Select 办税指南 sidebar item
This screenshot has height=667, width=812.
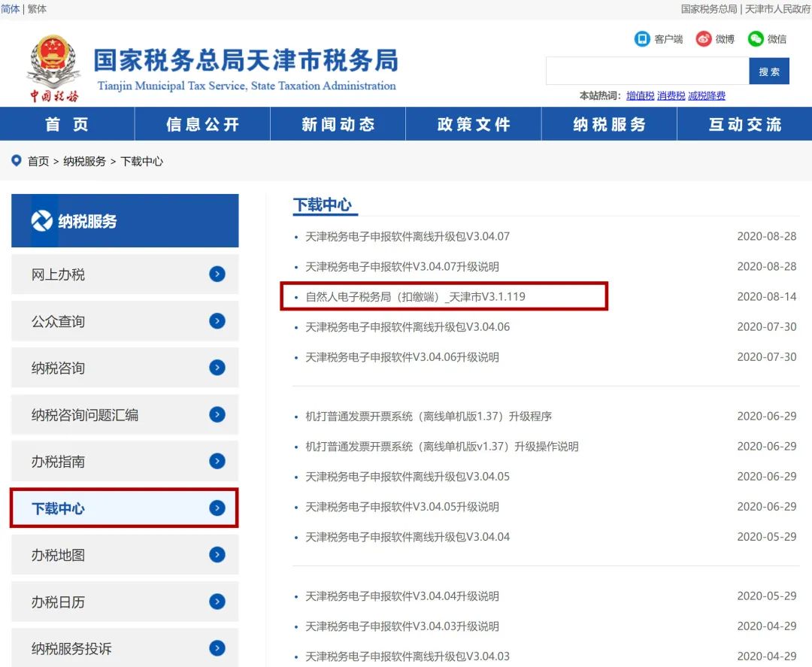[x=125, y=461]
